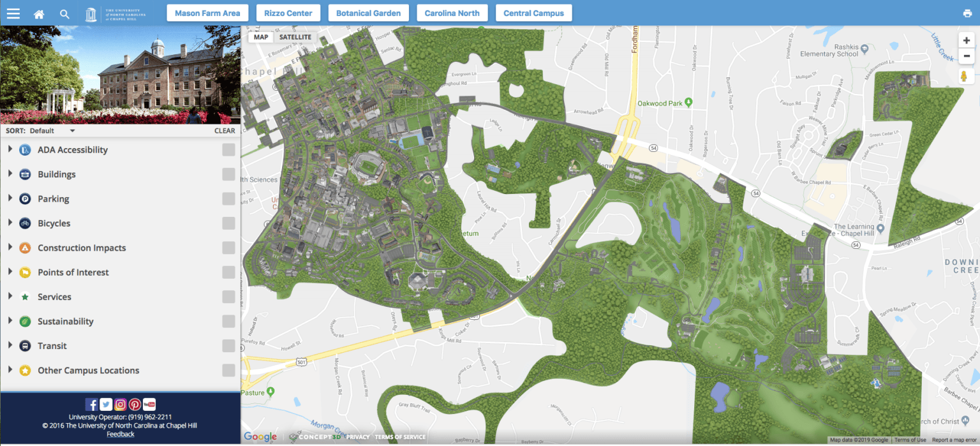Viewport: 980px width, 446px height.
Task: Click the Botanical Garden button
Action: tap(368, 12)
